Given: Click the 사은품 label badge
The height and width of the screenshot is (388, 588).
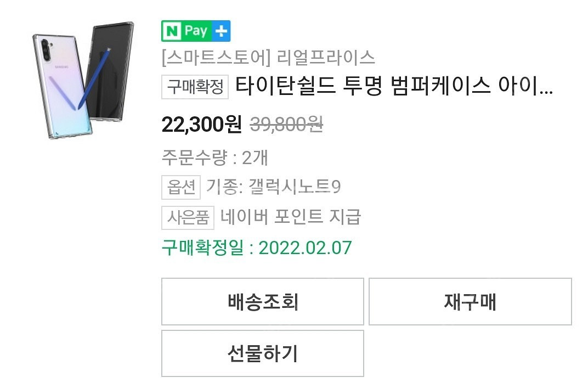Looking at the screenshot, I should point(188,218).
